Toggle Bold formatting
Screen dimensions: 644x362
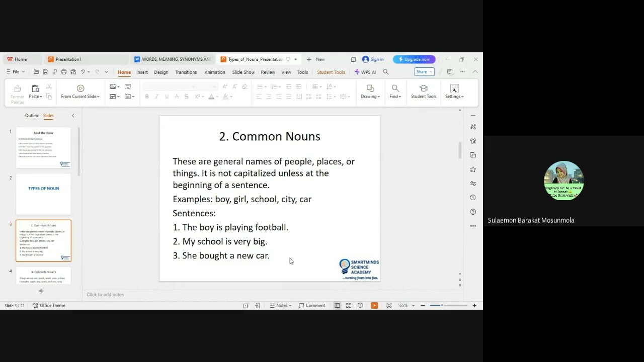point(147,97)
